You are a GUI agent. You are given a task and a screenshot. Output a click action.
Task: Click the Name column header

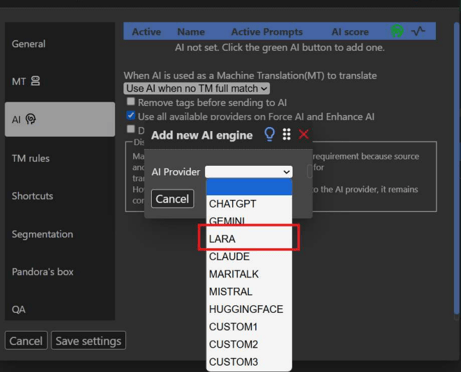click(x=191, y=32)
